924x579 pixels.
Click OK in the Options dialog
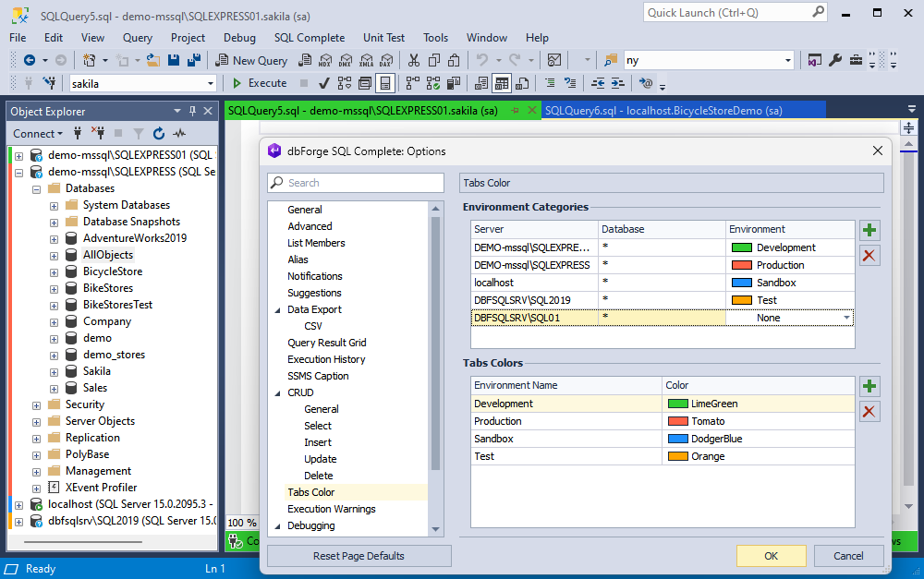coord(771,555)
